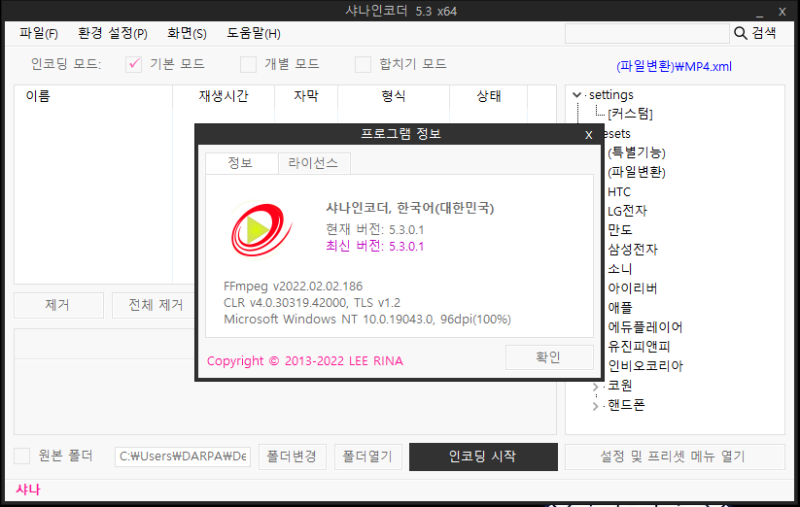Image resolution: width=800 pixels, height=507 pixels.
Task: Click the 형식 column header
Action: click(393, 96)
